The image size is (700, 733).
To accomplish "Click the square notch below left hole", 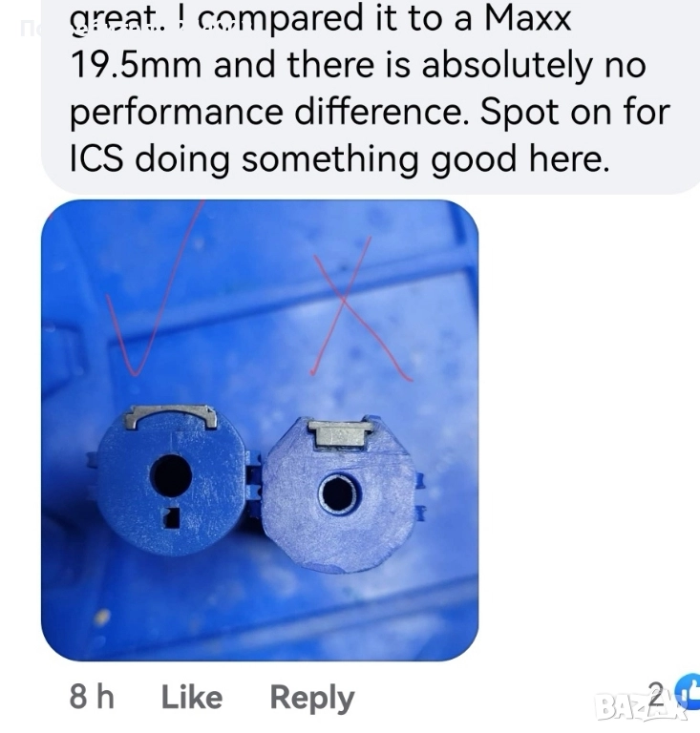I will (x=171, y=517).
